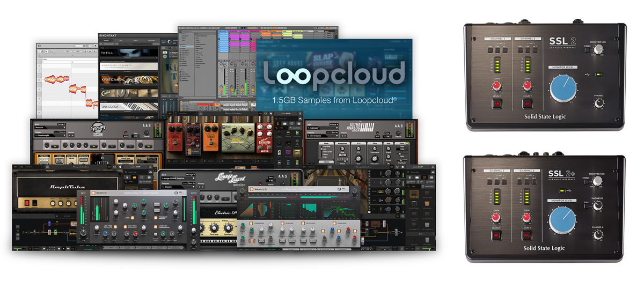Toggle HI-Z button on SSL 2+ Channel 2
Viewport: 644px width, 281px height.
tap(535, 182)
